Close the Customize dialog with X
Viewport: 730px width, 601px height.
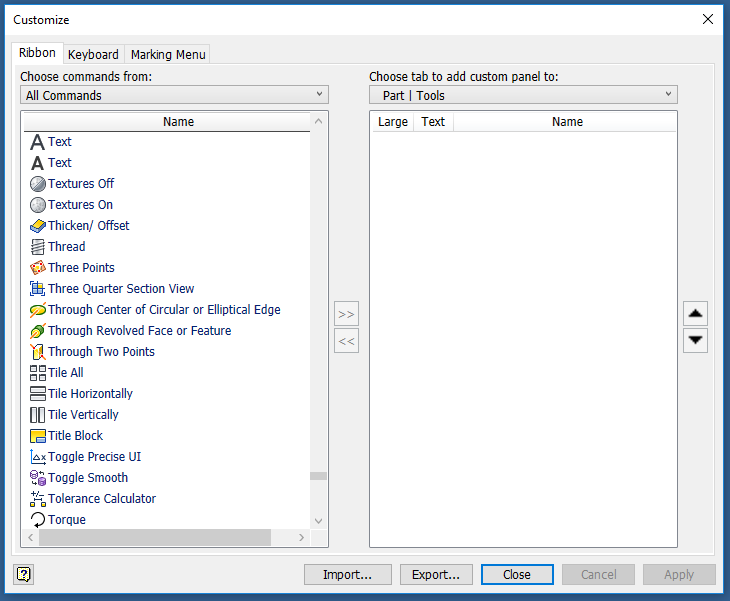(x=708, y=19)
